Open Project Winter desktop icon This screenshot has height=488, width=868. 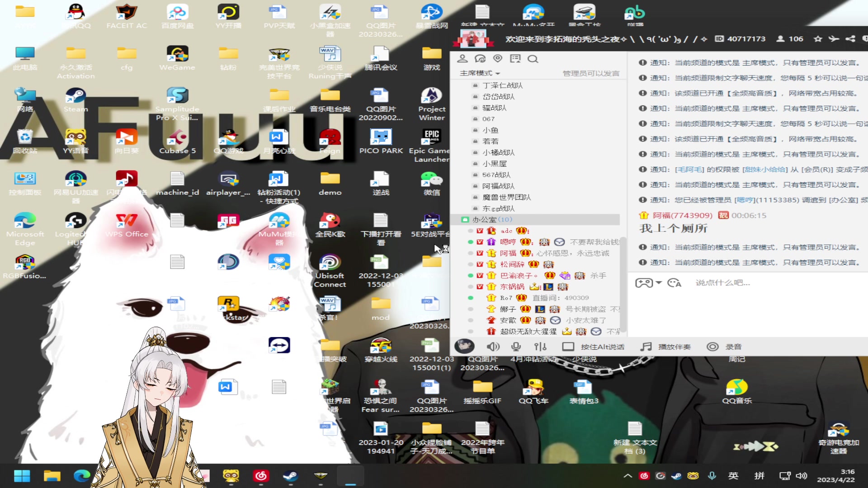(x=432, y=104)
